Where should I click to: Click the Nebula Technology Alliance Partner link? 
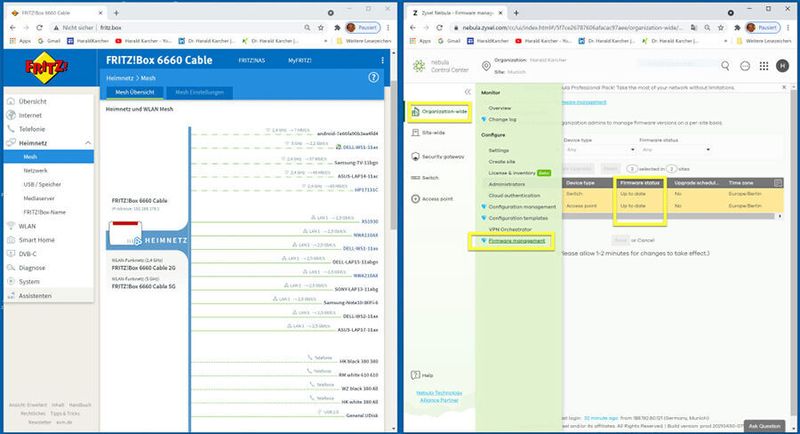point(439,397)
